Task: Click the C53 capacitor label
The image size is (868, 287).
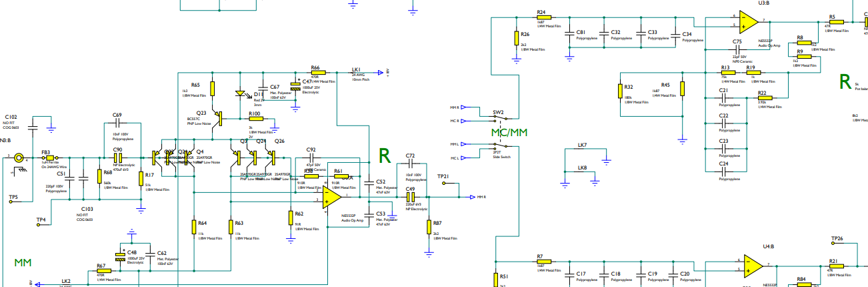Action: (381, 214)
